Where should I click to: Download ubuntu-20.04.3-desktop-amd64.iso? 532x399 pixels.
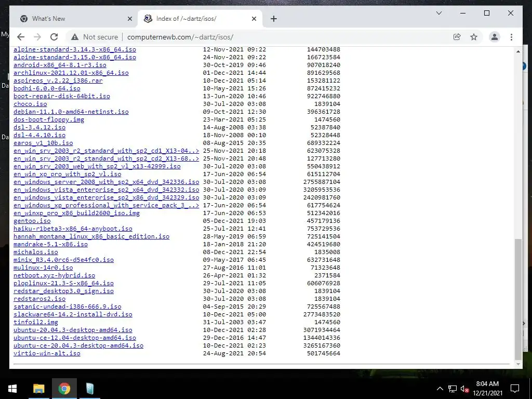[x=73, y=330]
